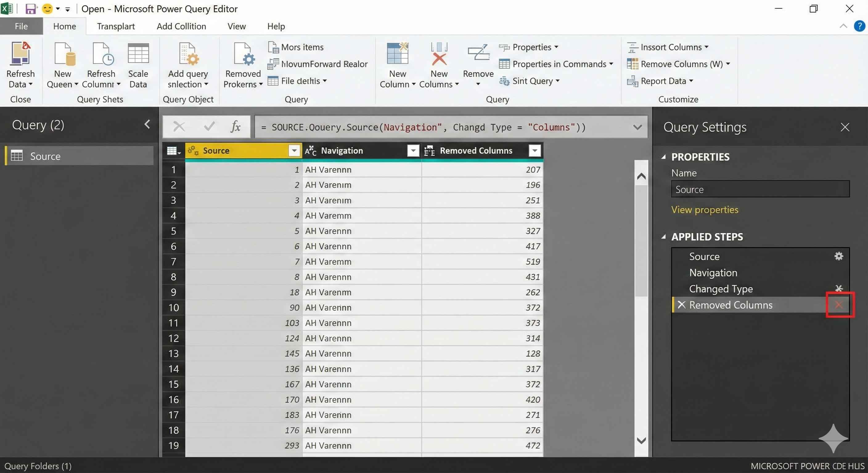Open the Navigation column filter dropdown
Image resolution: width=868 pixels, height=473 pixels.
tap(413, 151)
